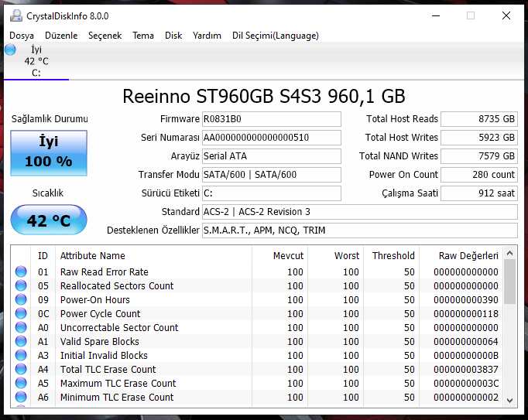Click the CrystalDiskInfo app icon in title bar
This screenshot has width=528, height=420.
(15, 15)
